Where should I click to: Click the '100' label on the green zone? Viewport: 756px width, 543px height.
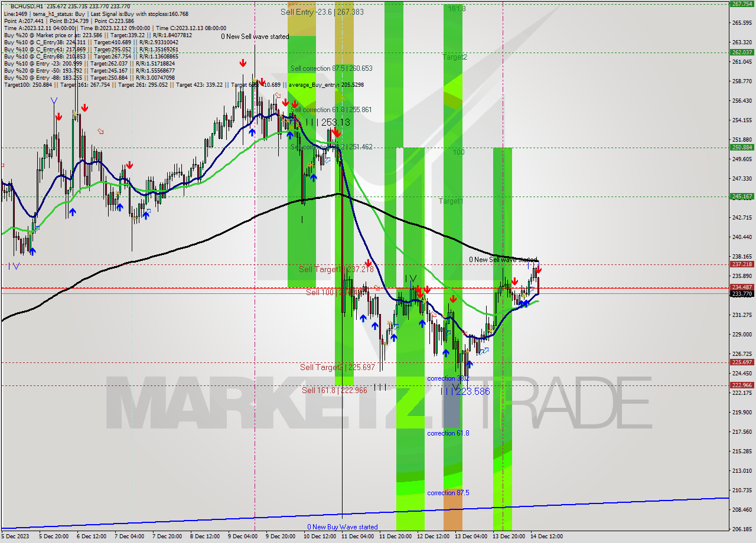coord(458,152)
